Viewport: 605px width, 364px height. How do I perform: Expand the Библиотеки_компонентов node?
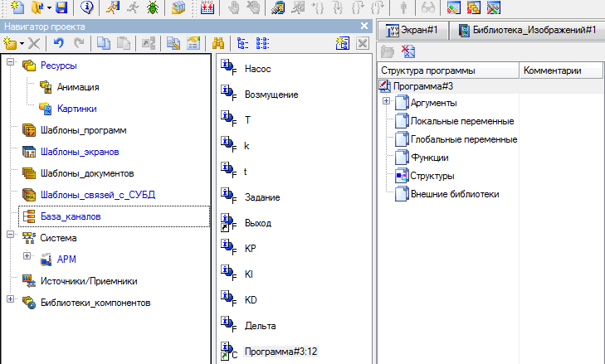(11, 298)
